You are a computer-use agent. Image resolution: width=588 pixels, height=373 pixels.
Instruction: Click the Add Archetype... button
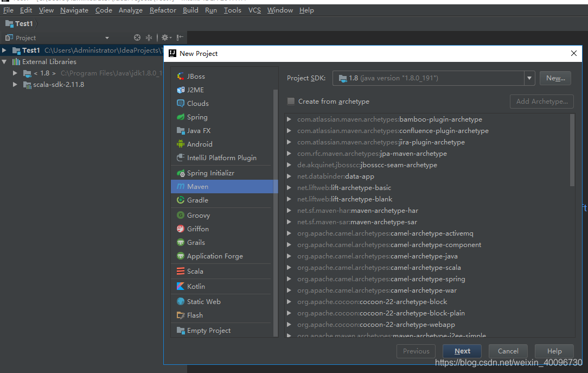pos(542,102)
